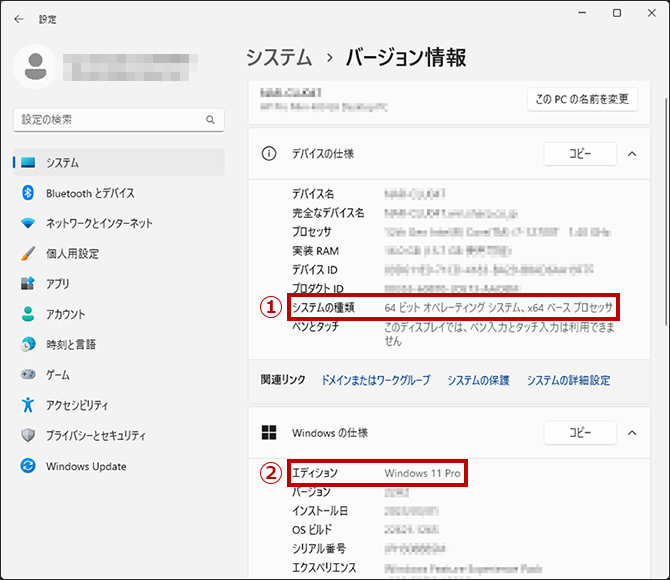Go to 個人用設定 page
Viewport: 670px width, 580px height.
coord(119,253)
